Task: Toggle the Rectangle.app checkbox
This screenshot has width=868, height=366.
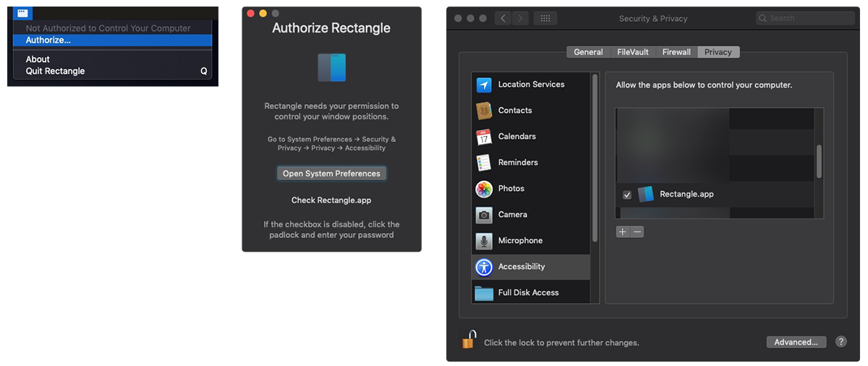Action: tap(626, 195)
